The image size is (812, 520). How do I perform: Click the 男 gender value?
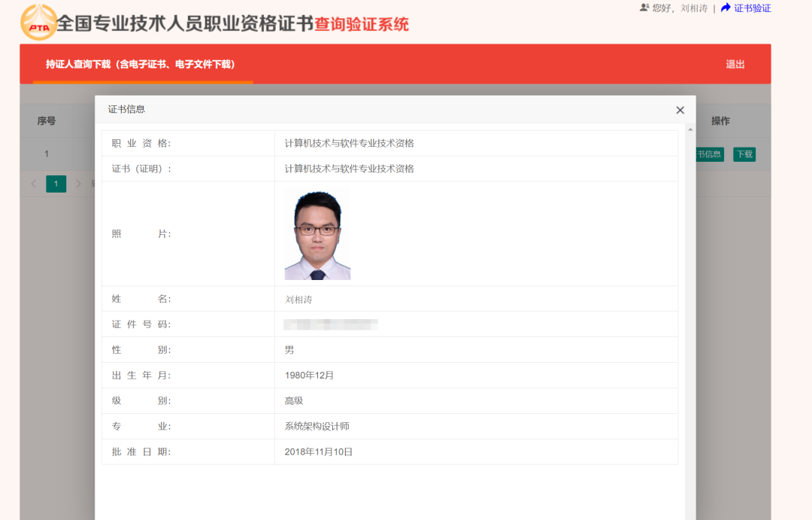(289, 350)
